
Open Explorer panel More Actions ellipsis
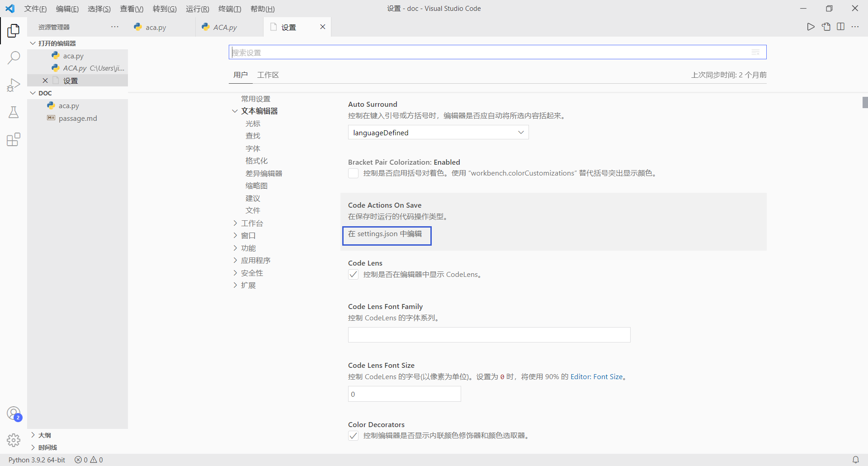[115, 27]
